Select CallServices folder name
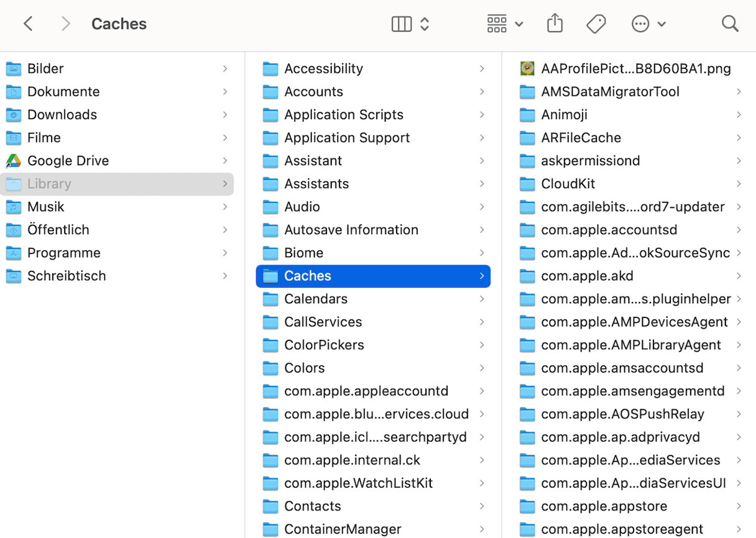Screen dimensions: 756x538 [323, 322]
